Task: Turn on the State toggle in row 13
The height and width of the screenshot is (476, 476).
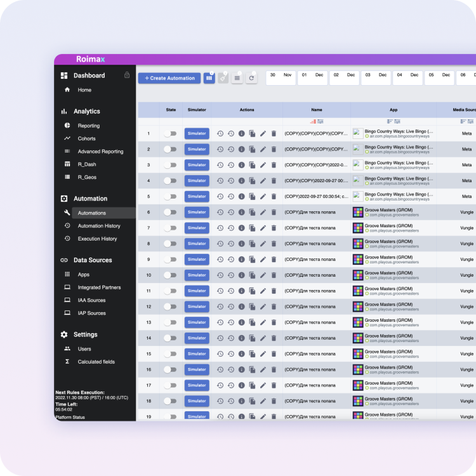Action: click(170, 322)
